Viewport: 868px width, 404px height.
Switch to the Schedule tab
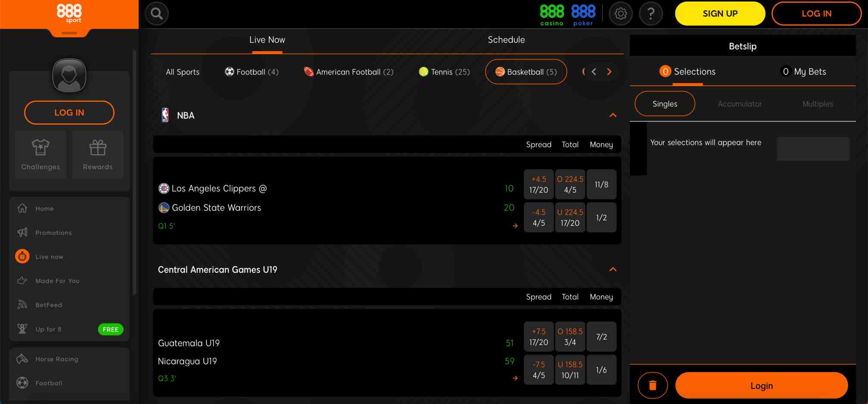tap(506, 40)
